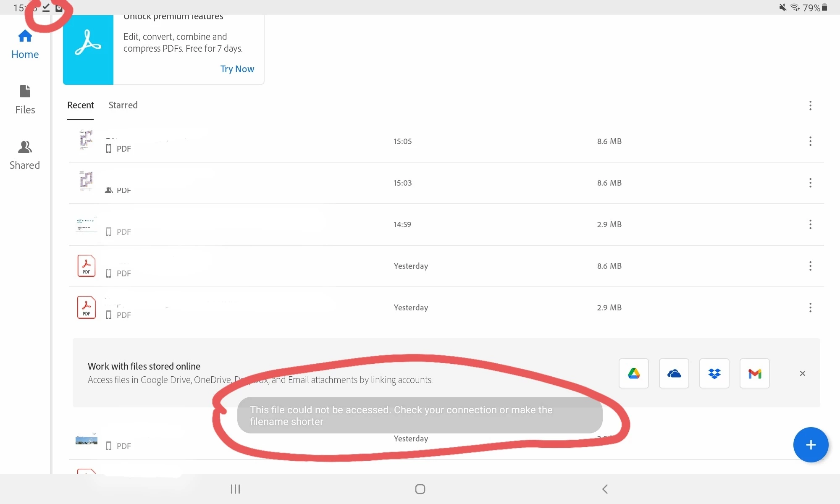The width and height of the screenshot is (840, 504).
Task: Open Android recent apps button
Action: point(235,489)
